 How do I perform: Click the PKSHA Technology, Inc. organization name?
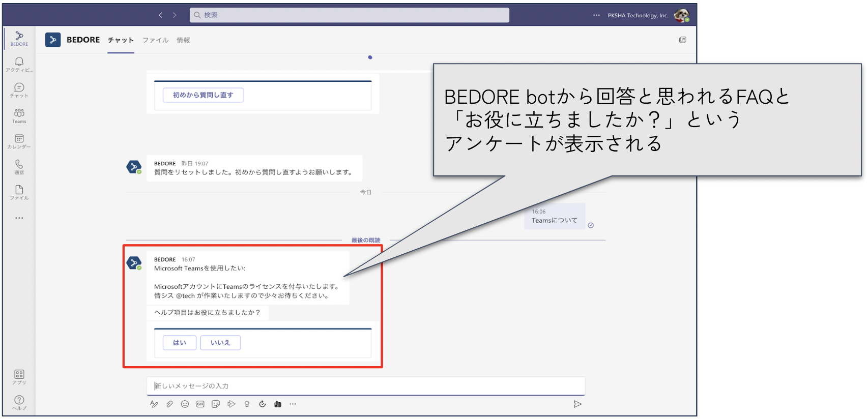[638, 15]
